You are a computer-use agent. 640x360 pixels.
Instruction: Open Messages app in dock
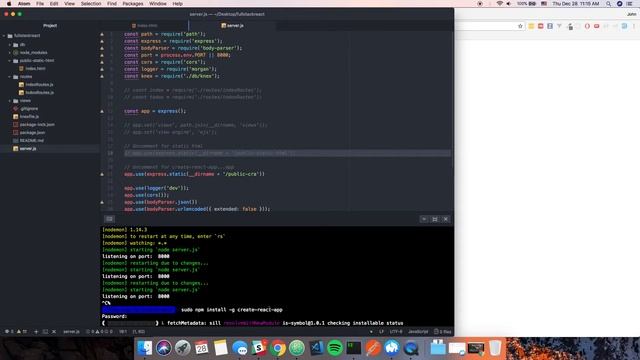coord(240,348)
